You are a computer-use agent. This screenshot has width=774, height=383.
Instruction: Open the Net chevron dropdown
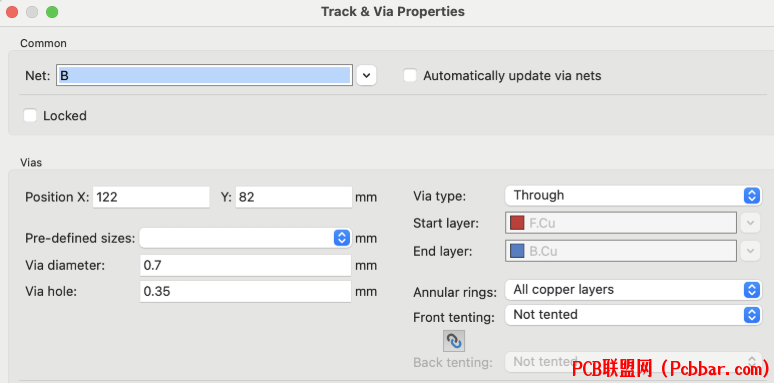[366, 76]
